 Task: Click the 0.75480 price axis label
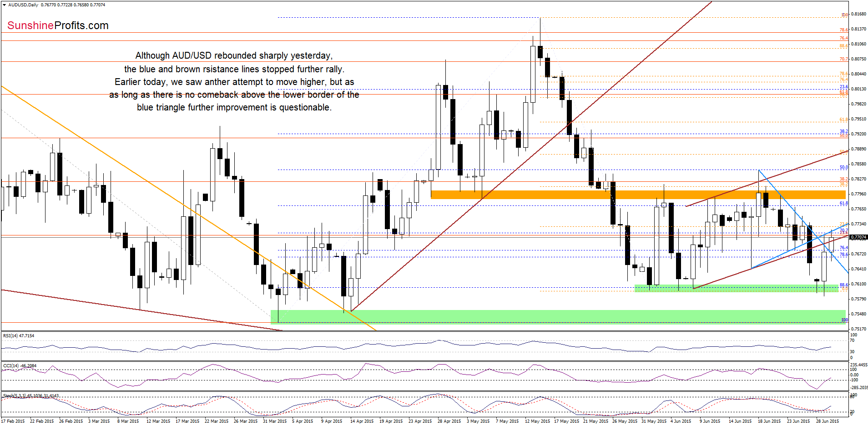[x=858, y=314]
